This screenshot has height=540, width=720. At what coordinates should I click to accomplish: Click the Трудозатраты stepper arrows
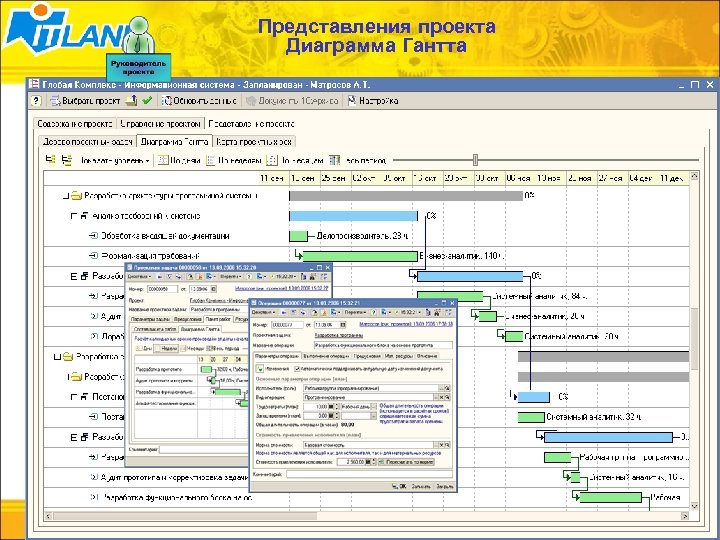pos(337,406)
